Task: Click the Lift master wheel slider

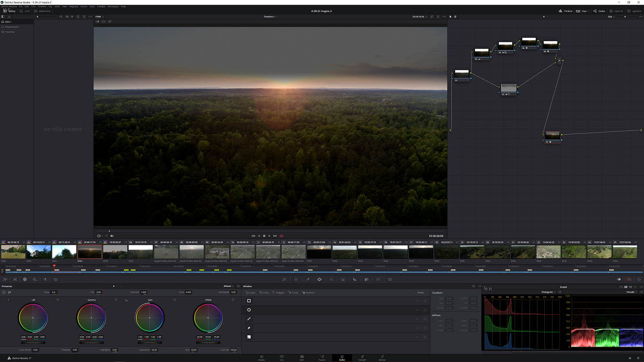Action: (33, 342)
